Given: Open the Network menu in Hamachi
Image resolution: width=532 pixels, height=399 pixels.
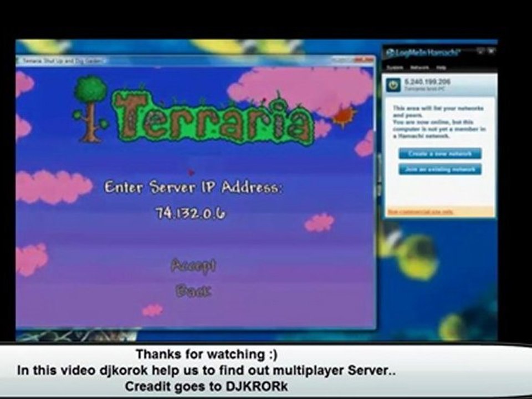Looking at the screenshot, I should click(420, 68).
